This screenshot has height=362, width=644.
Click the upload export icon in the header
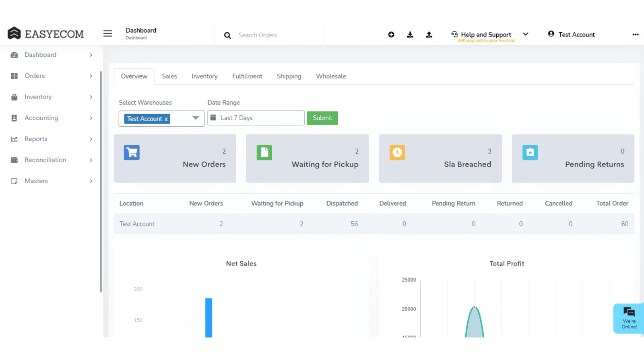click(429, 35)
